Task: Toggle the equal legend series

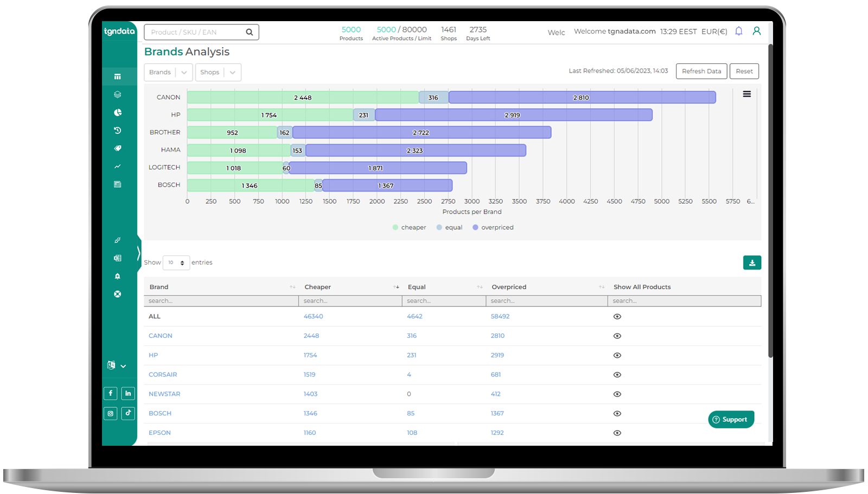Action: [449, 227]
